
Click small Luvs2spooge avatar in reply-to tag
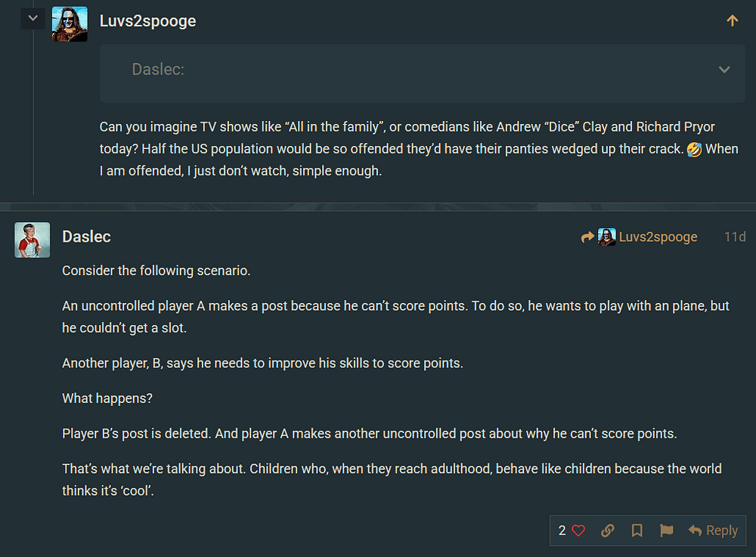coord(607,237)
